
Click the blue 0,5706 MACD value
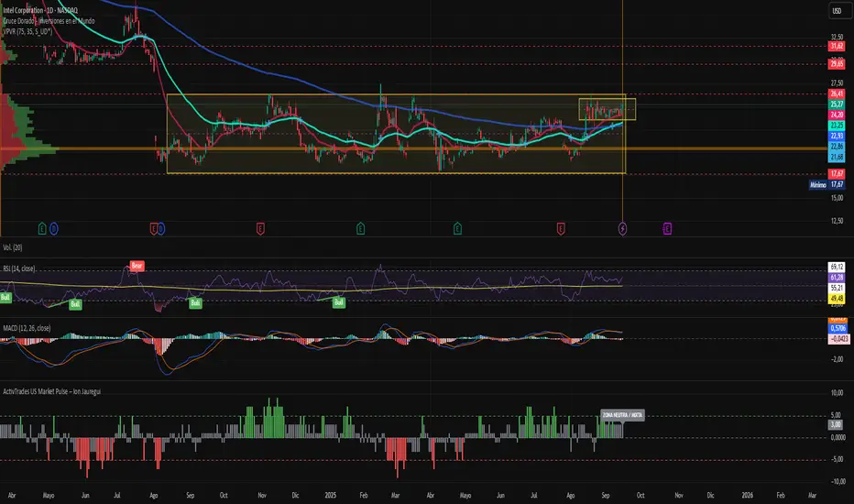(838, 328)
